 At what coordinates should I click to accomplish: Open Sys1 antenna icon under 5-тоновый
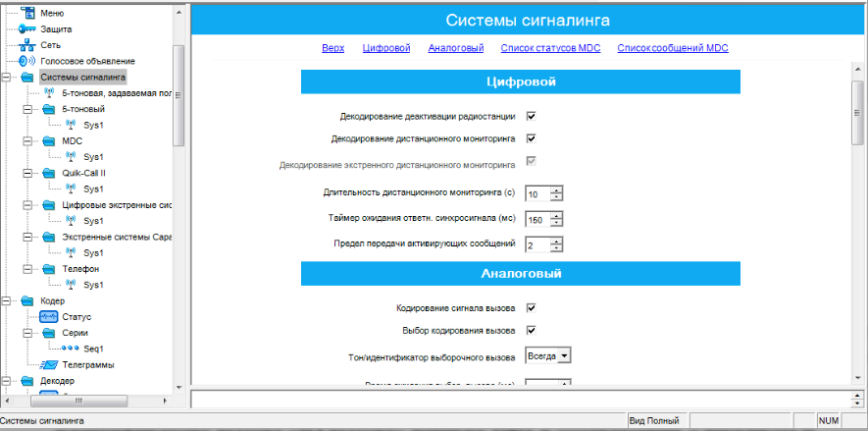(x=71, y=126)
